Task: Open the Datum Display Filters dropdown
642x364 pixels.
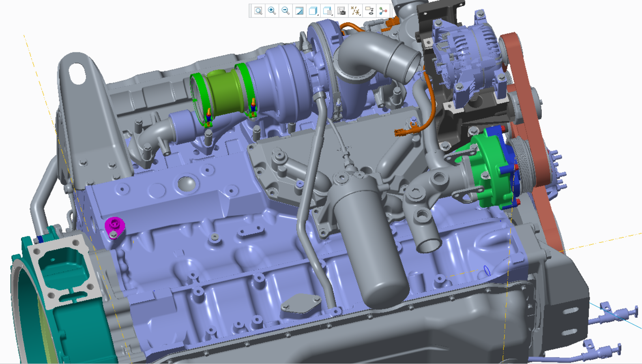Action: click(x=355, y=11)
